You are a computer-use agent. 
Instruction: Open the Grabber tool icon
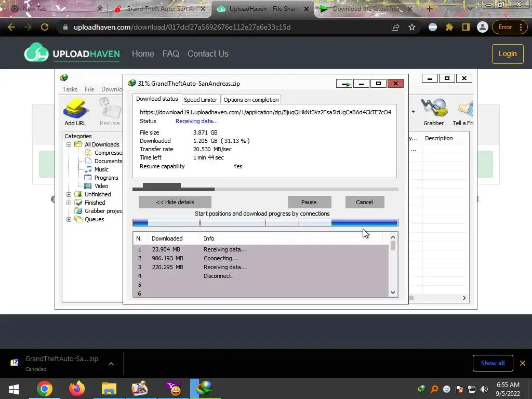tap(433, 112)
